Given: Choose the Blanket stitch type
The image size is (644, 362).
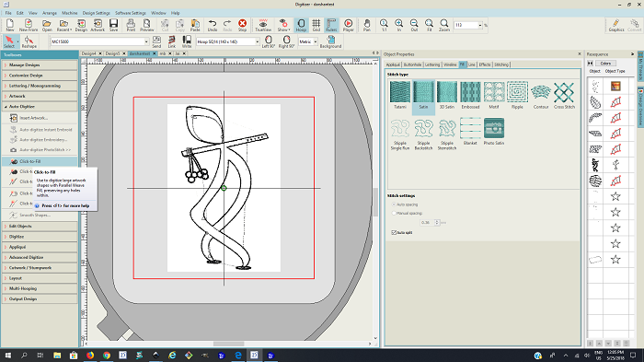Looking at the screenshot, I should [470, 131].
